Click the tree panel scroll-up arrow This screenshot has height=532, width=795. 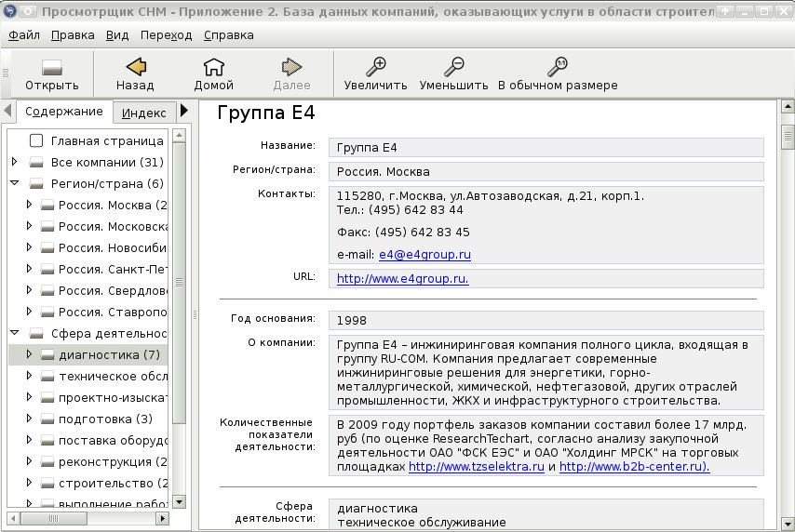tap(179, 135)
